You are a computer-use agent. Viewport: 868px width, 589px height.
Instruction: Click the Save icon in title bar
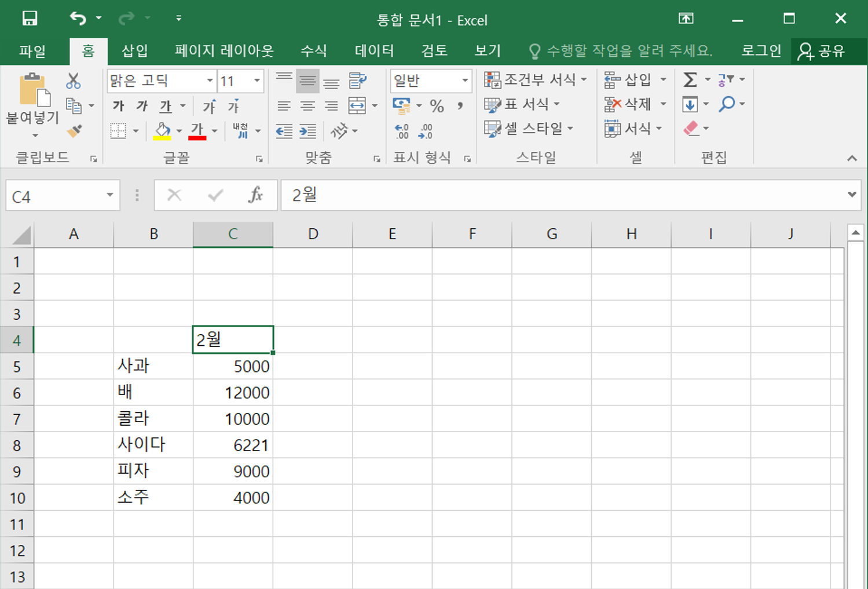[x=30, y=19]
